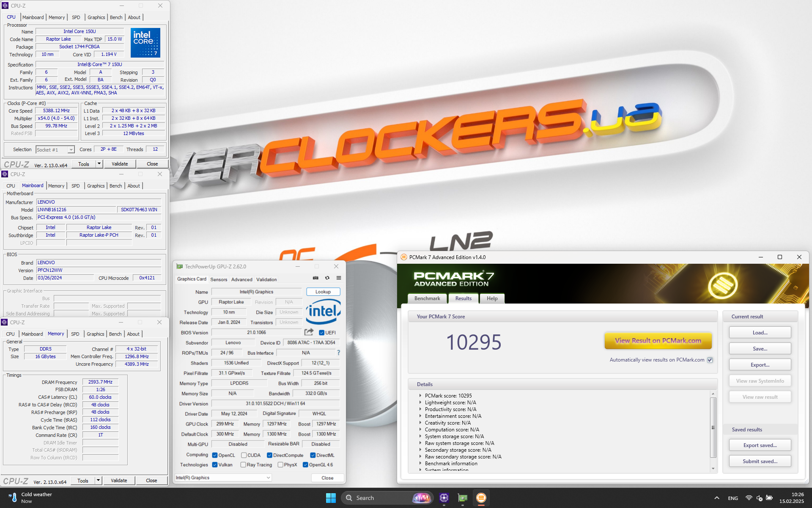
Task: Select the Graphics tab in the Mainboard CPU-Z window
Action: tap(96, 186)
